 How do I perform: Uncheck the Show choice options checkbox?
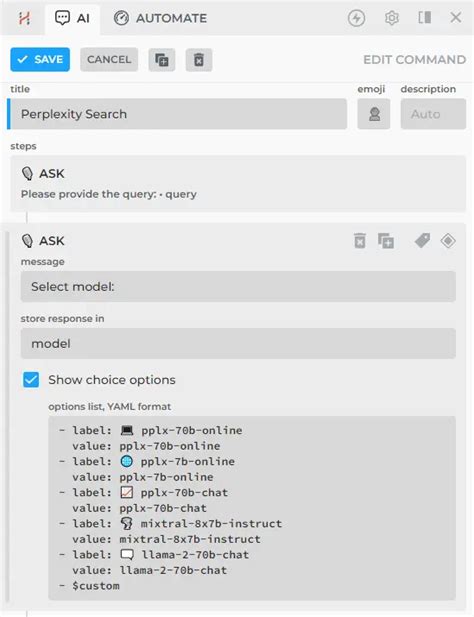31,380
